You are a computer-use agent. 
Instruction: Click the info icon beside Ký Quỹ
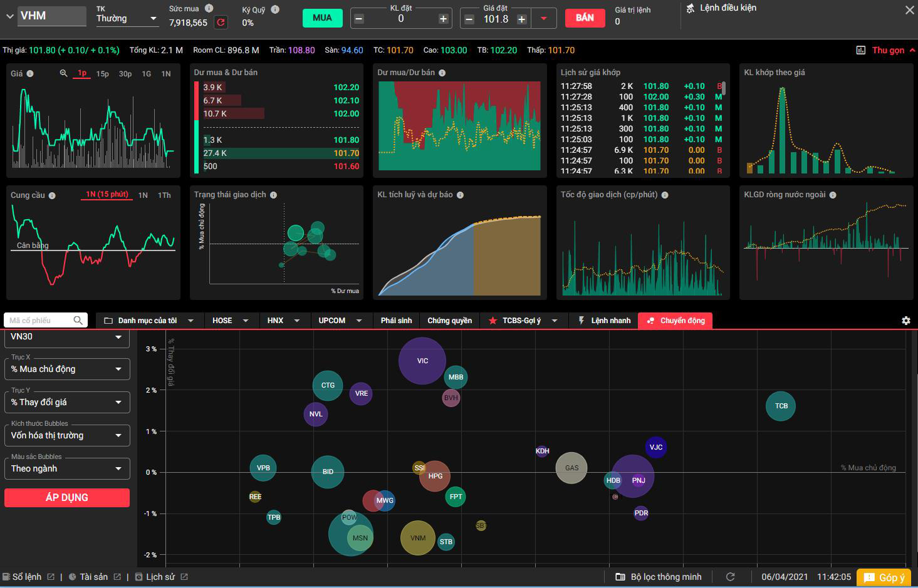pyautogui.click(x=275, y=9)
